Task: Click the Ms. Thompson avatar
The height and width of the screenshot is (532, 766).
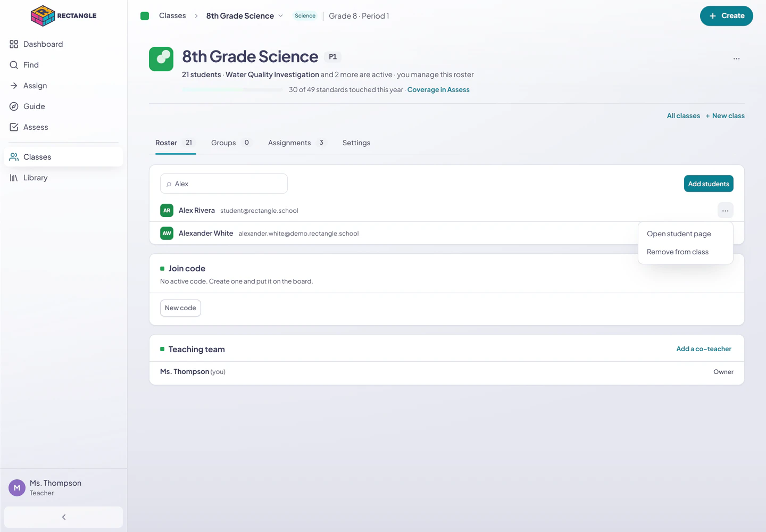Action: [x=17, y=488]
